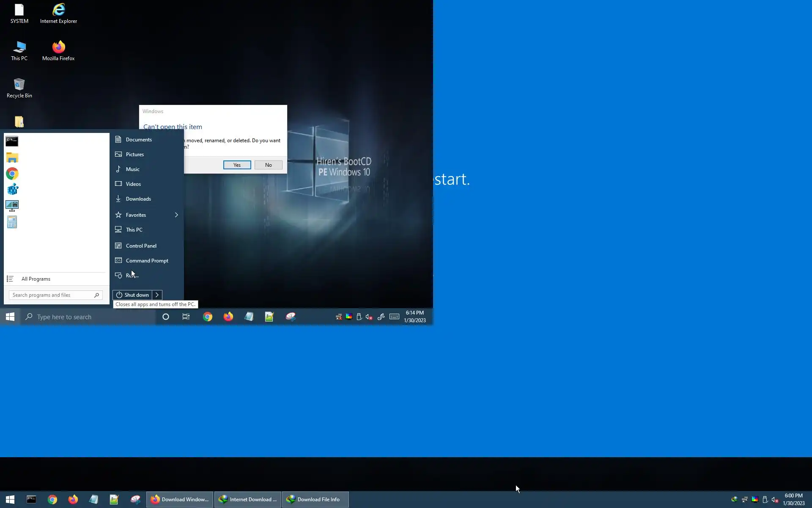Click the Cortana circle icon beside search box

coord(166,317)
